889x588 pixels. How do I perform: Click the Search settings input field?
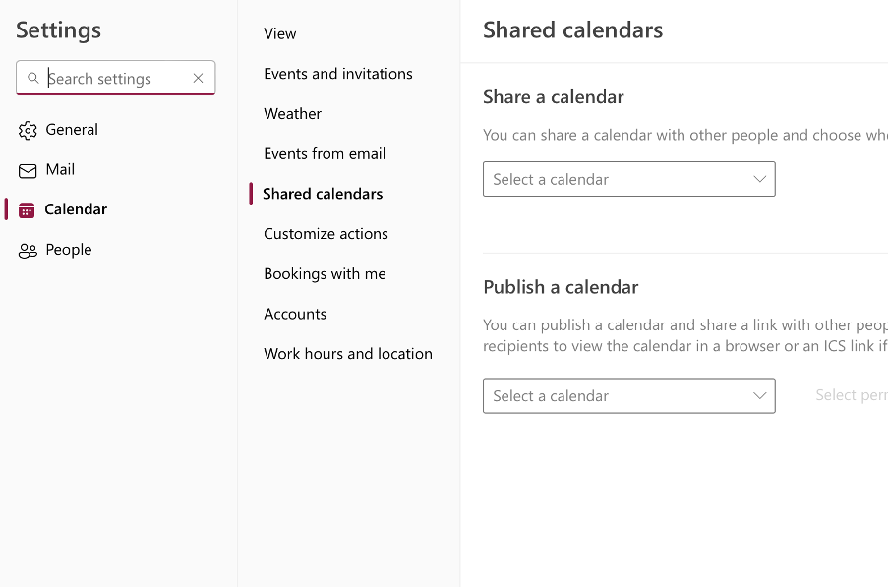click(116, 79)
